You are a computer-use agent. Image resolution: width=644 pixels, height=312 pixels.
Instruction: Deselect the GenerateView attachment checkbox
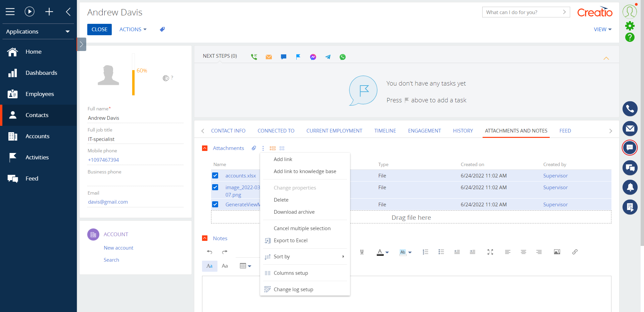pos(215,204)
